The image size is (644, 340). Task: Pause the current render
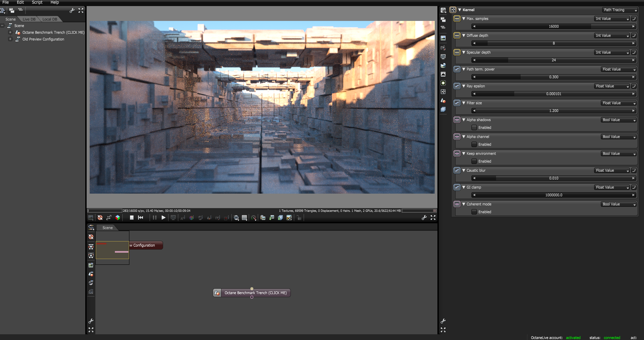pos(155,218)
